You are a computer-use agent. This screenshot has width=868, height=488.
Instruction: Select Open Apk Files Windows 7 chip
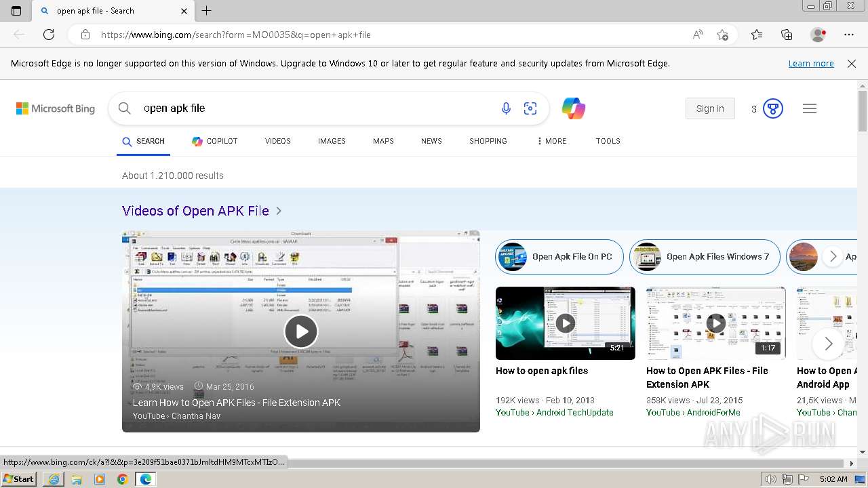(x=705, y=257)
